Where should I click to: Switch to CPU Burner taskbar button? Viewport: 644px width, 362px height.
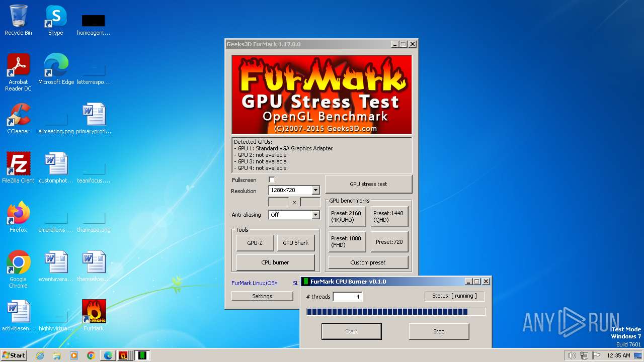[142, 355]
